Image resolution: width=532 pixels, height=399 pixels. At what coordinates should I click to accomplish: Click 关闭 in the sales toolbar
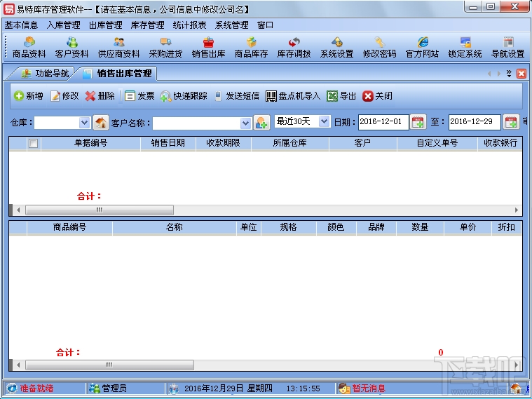(377, 96)
